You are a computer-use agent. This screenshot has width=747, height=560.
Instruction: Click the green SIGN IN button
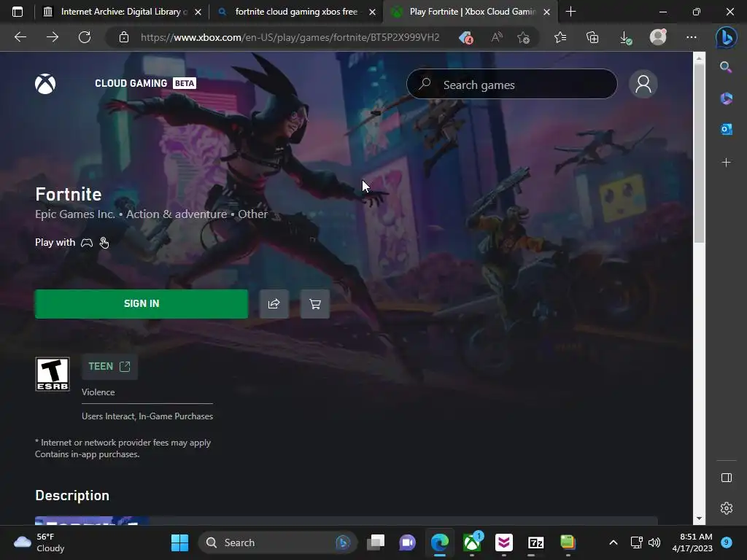[142, 304]
